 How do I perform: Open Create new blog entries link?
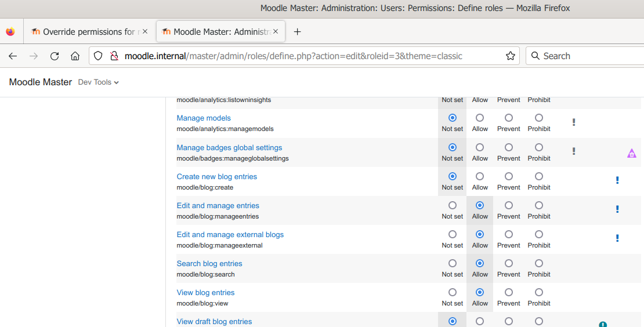click(217, 177)
